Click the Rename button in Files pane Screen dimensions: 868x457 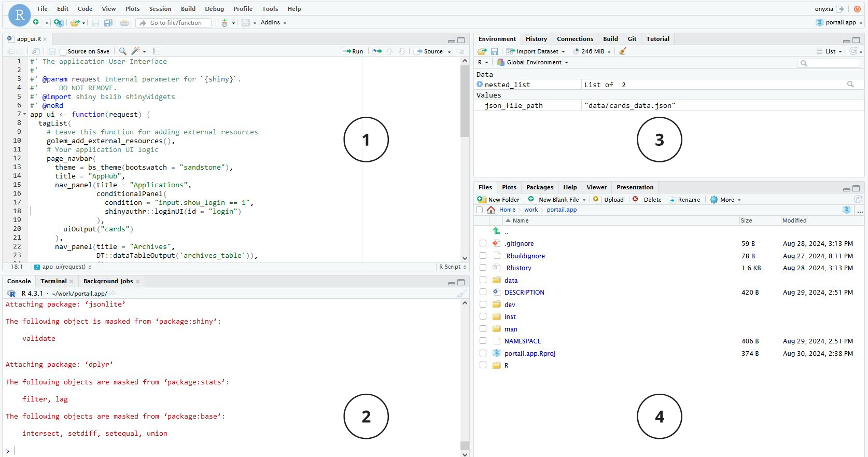click(684, 200)
